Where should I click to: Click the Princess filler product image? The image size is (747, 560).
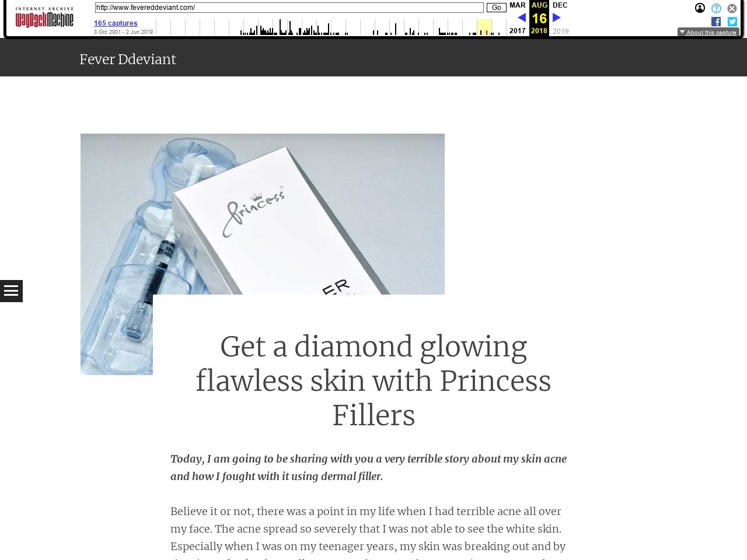[263, 254]
